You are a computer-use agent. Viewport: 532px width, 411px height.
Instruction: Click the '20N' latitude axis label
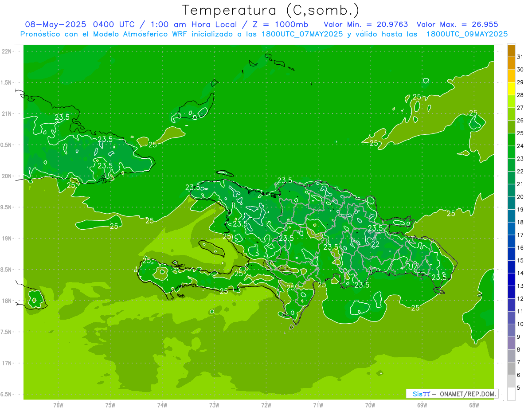coord(7,176)
